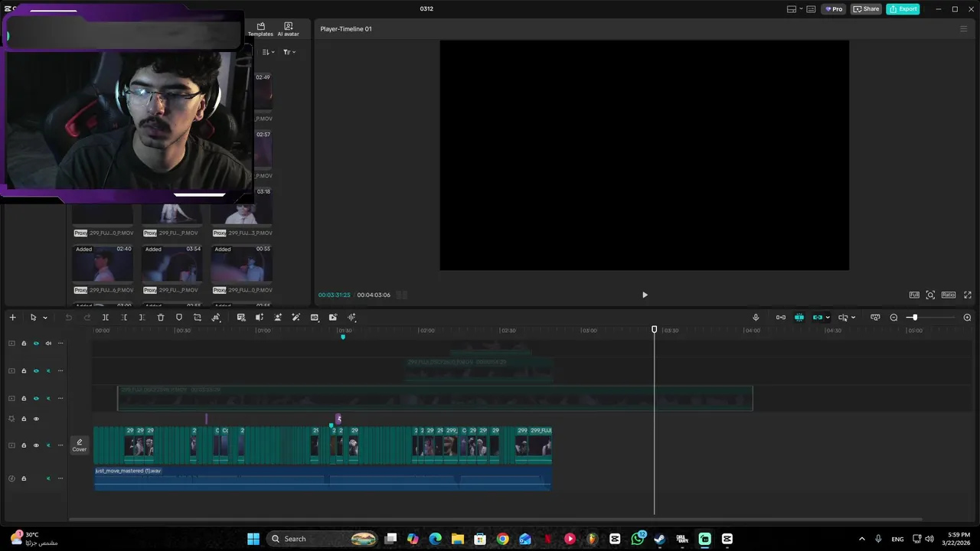980x551 pixels.
Task: Toggle visibility of main track beside Cover
Action: tap(36, 445)
